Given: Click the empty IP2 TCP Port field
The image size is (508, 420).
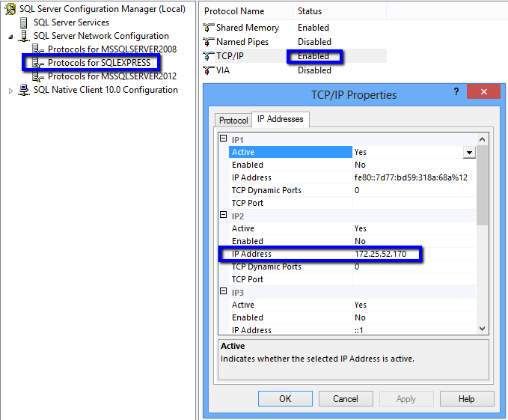Looking at the screenshot, I should coord(414,279).
